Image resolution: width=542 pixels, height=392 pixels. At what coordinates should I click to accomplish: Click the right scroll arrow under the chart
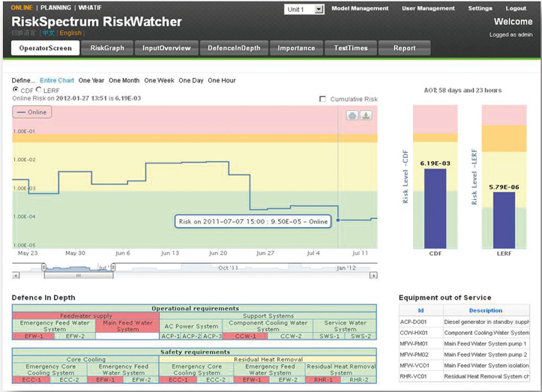point(374,275)
